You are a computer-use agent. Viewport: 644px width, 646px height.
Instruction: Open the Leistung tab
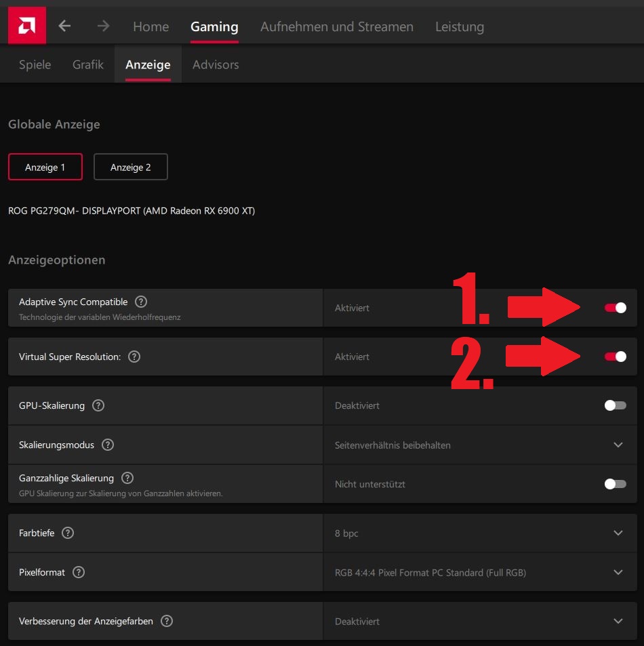pyautogui.click(x=460, y=27)
